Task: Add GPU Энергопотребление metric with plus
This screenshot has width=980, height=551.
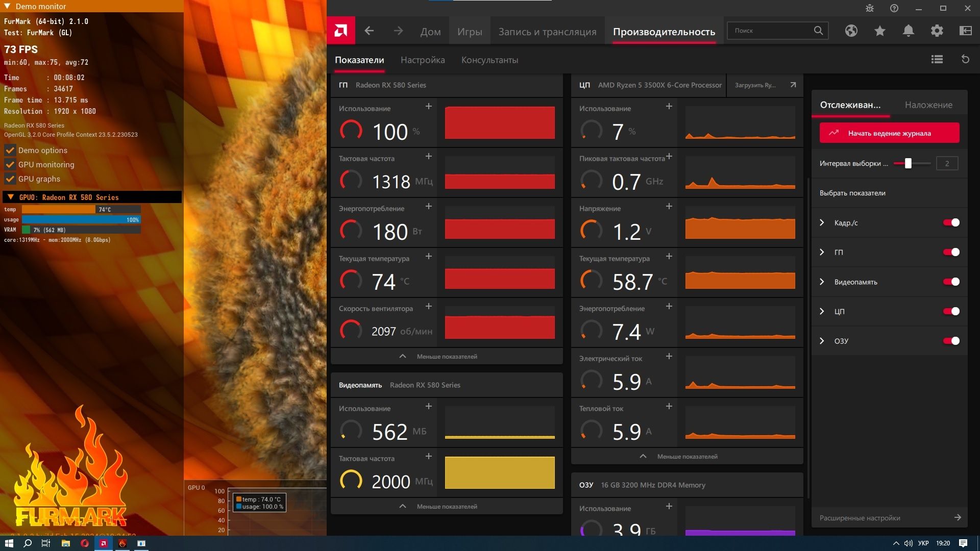Action: 429,206
